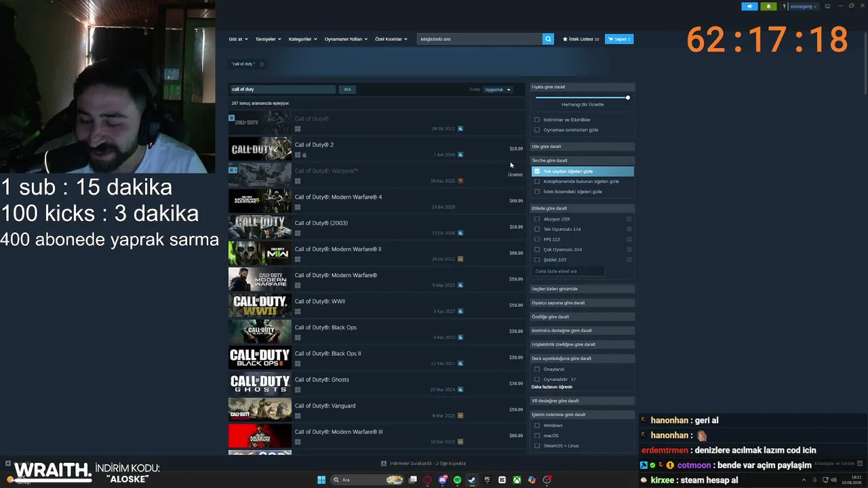
Task: Click the "call of duty" search term field
Action: [282, 89]
